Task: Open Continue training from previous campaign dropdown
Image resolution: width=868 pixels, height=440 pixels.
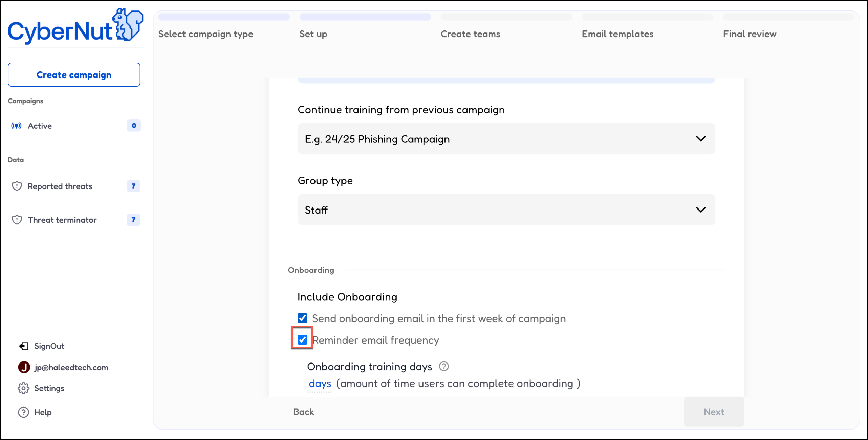Action: tap(506, 139)
